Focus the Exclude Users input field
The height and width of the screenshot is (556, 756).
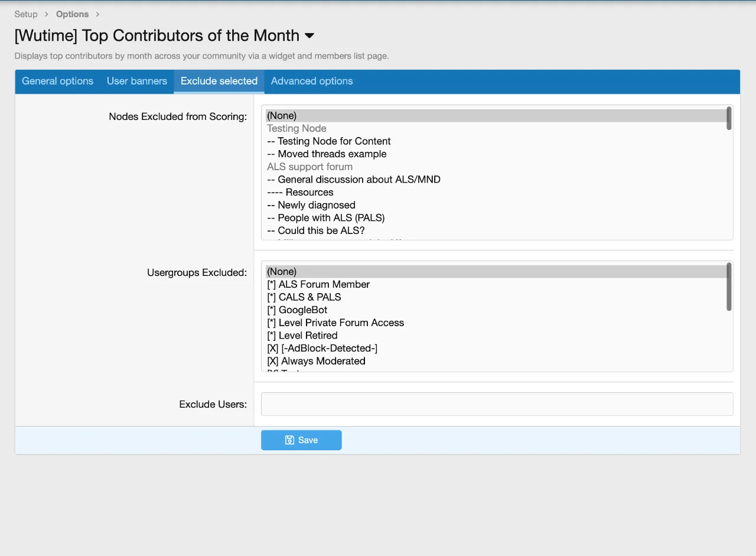click(x=497, y=404)
